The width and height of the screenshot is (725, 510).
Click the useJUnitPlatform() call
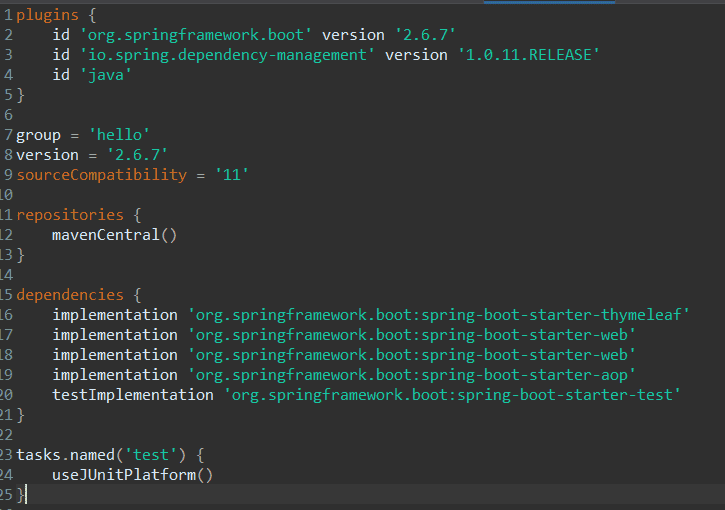[x=132, y=475]
